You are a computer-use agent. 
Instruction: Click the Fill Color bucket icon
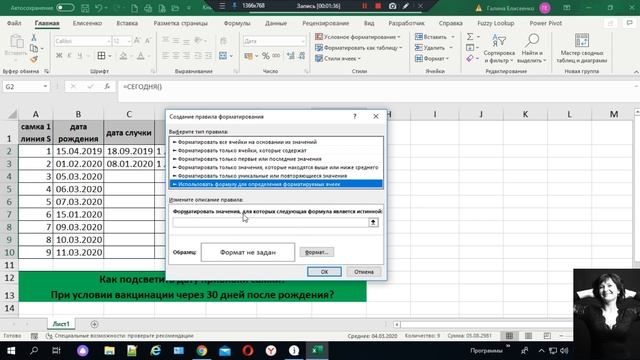(123, 56)
